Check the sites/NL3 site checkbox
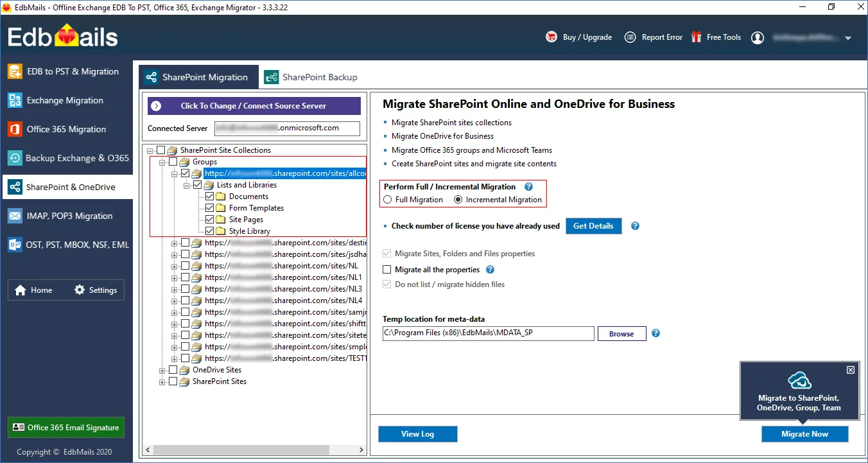 point(185,289)
